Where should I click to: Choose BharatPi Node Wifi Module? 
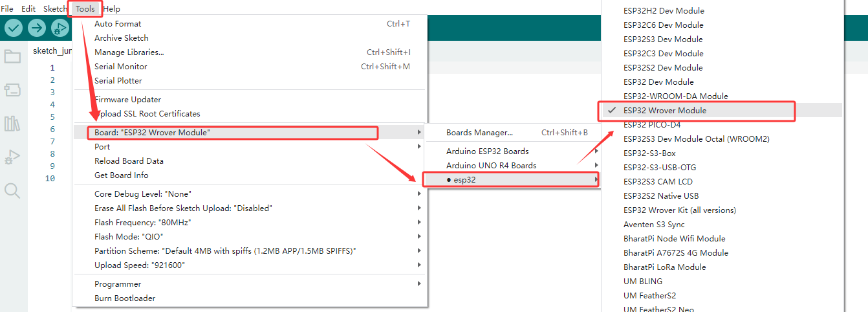pos(722,239)
